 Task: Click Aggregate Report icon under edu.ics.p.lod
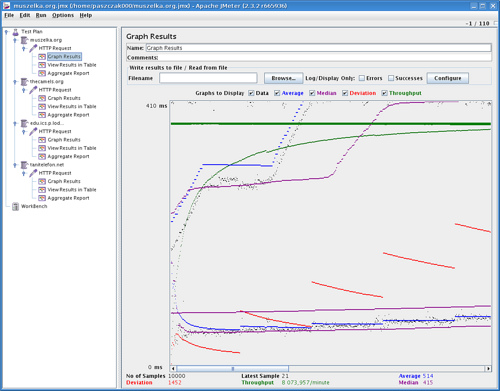click(42, 157)
